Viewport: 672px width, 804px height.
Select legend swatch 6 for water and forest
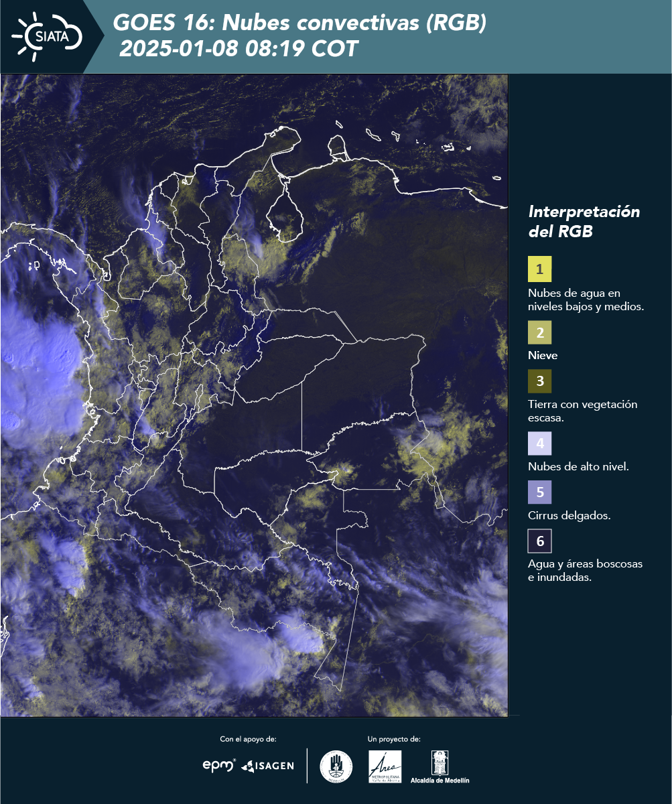pyautogui.click(x=539, y=541)
